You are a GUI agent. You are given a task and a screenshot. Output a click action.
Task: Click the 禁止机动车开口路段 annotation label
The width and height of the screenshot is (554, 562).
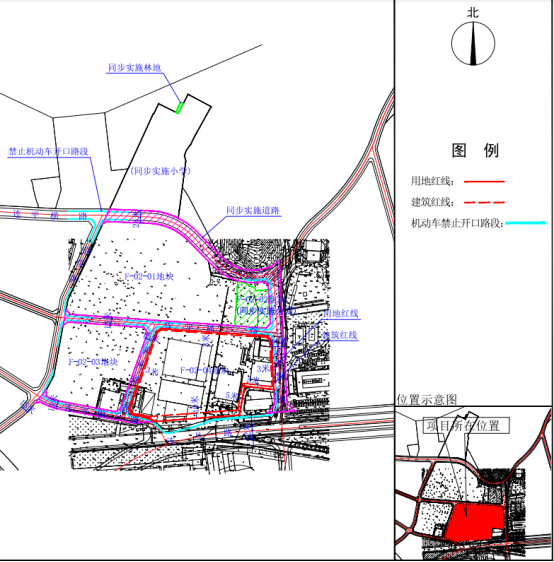[x=48, y=152]
